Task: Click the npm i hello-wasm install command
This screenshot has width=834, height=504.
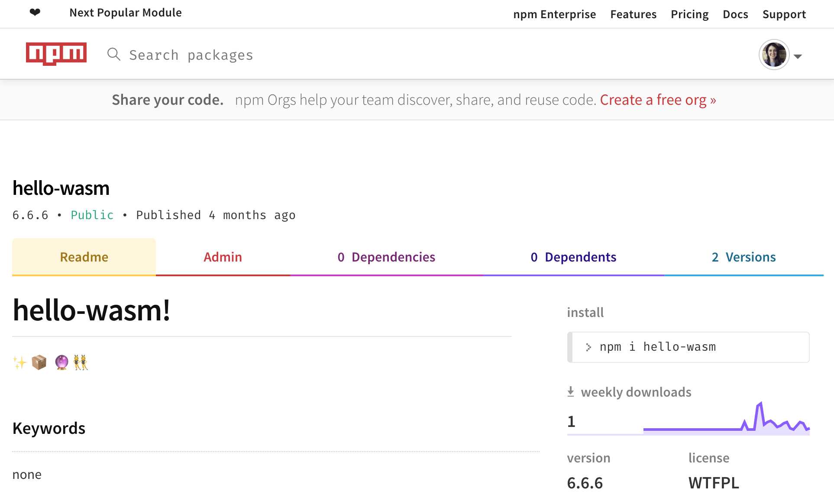Action: [x=658, y=347]
